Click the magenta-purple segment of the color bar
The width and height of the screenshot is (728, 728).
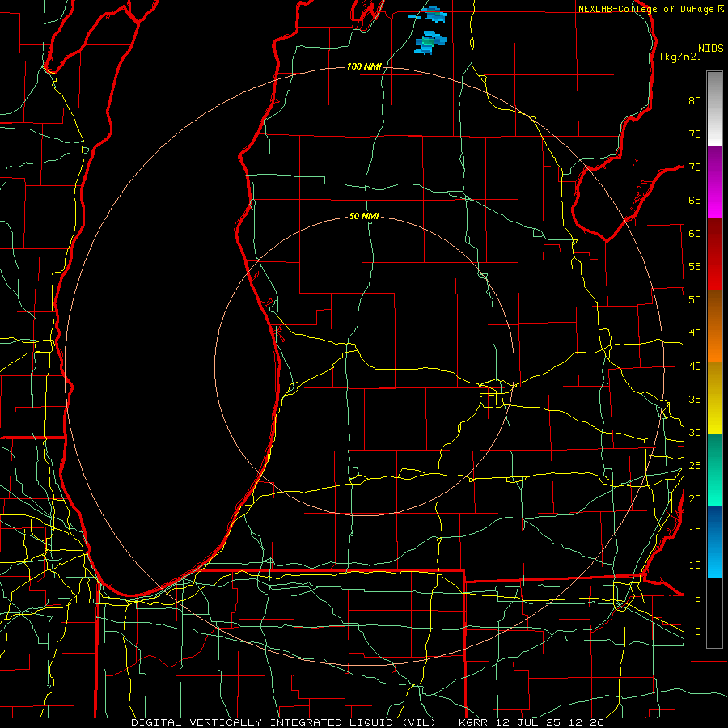714,181
